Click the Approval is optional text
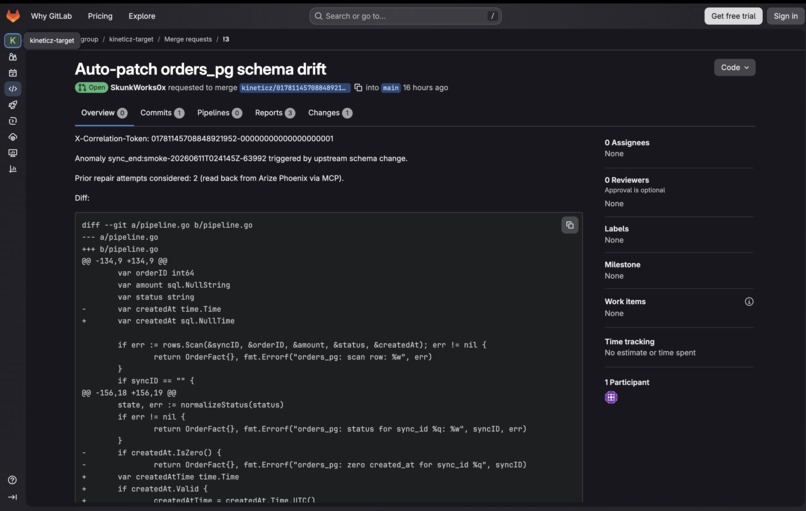806x511 pixels. [x=634, y=190]
